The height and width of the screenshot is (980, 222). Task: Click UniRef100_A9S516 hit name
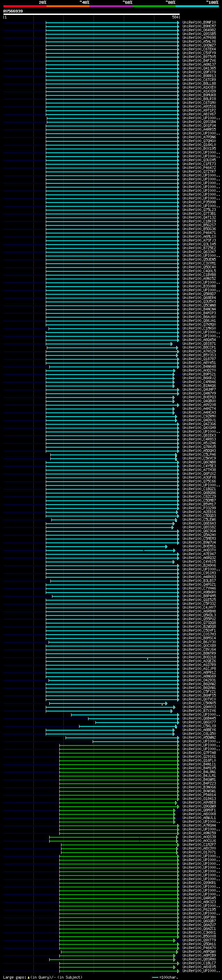[199, 106]
